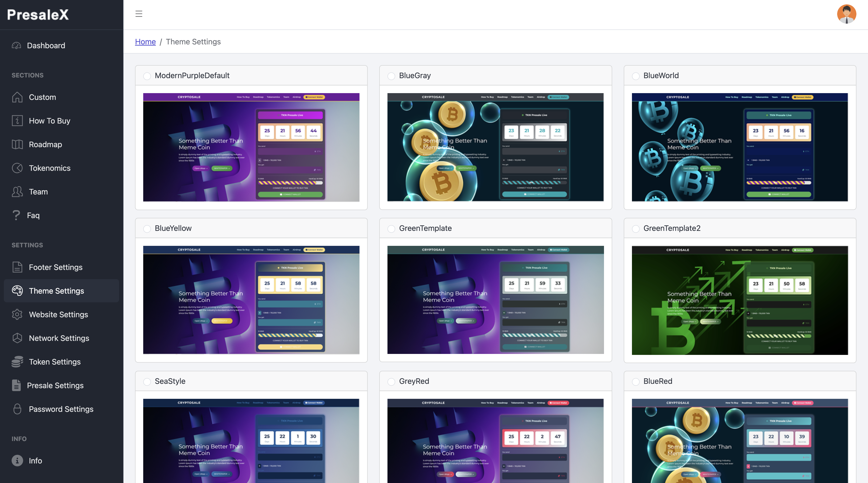Click the BlueYellow theme preview thumbnail
The height and width of the screenshot is (483, 868).
(x=251, y=300)
